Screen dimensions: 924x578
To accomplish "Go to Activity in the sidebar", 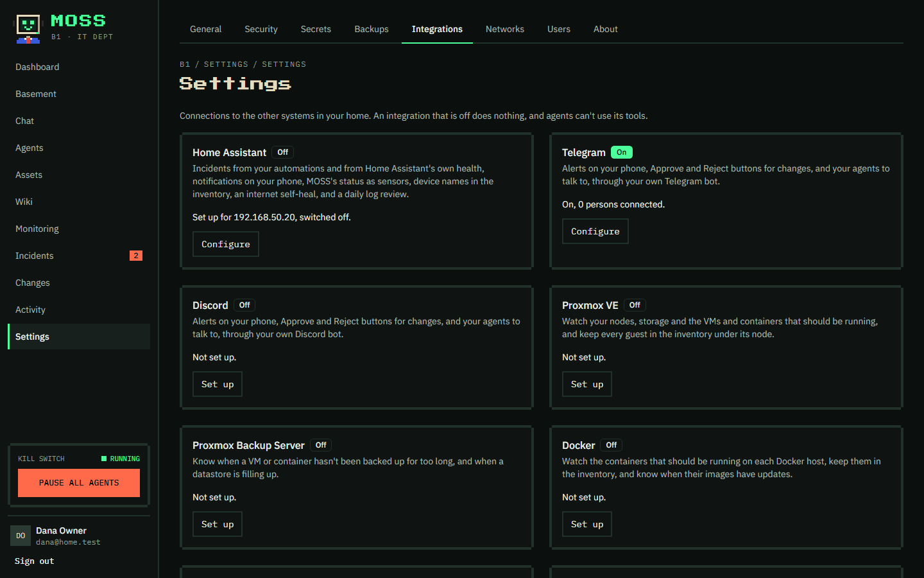I will click(x=79, y=310).
